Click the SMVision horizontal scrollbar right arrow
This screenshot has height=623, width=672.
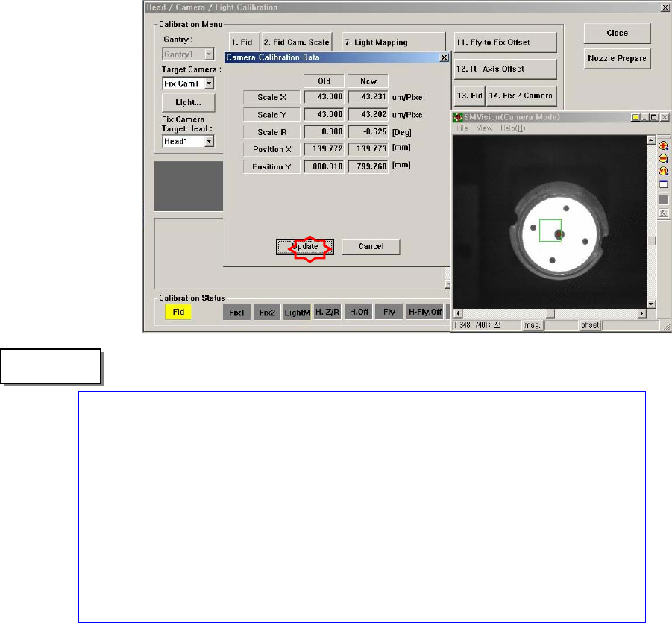(641, 313)
